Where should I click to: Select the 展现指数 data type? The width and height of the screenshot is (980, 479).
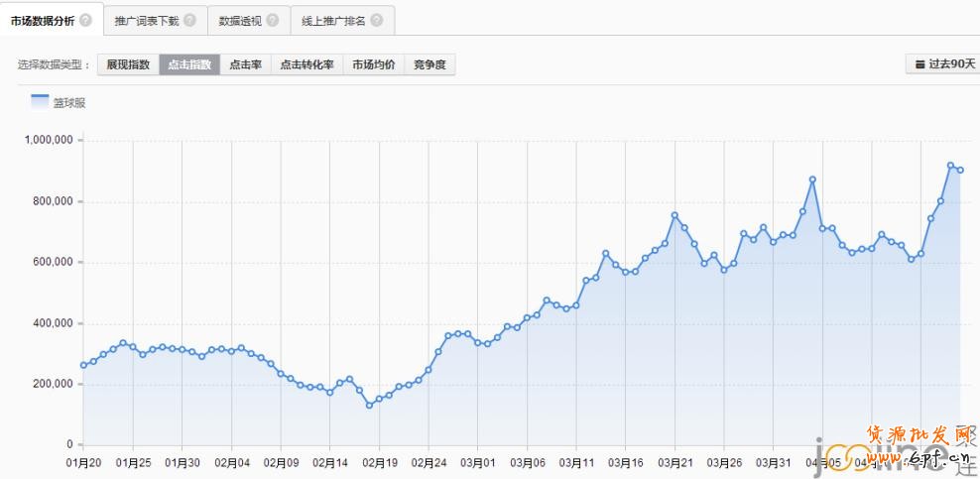pos(128,64)
